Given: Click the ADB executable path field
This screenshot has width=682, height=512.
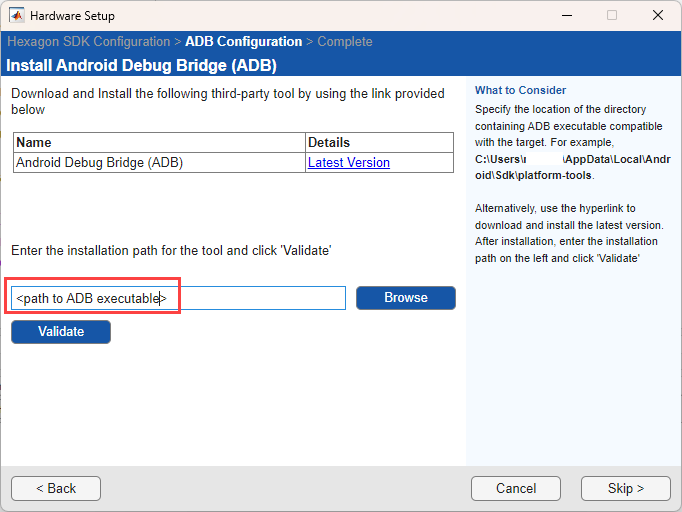Looking at the screenshot, I should point(178,298).
